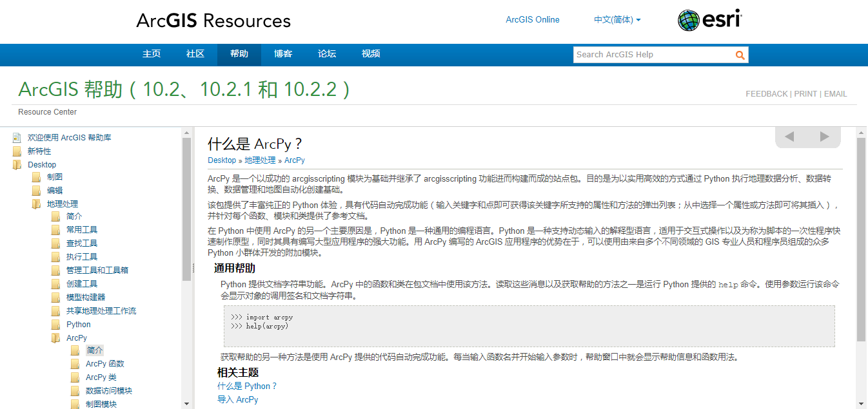The height and width of the screenshot is (409, 868).
Task: Go to the previous topic with left arrow
Action: pyautogui.click(x=789, y=137)
